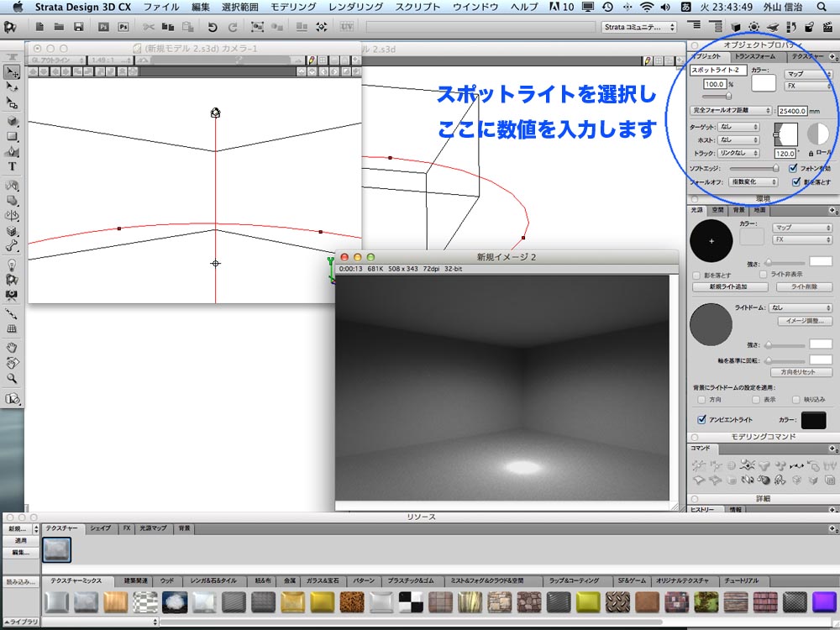The width and height of the screenshot is (840, 630).
Task: Save the model with the floppy disk icon
Action: click(x=79, y=27)
